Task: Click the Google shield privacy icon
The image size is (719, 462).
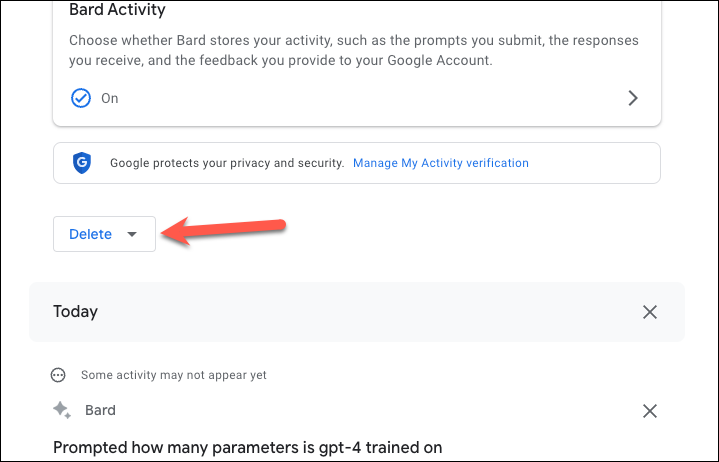Action: coord(82,163)
